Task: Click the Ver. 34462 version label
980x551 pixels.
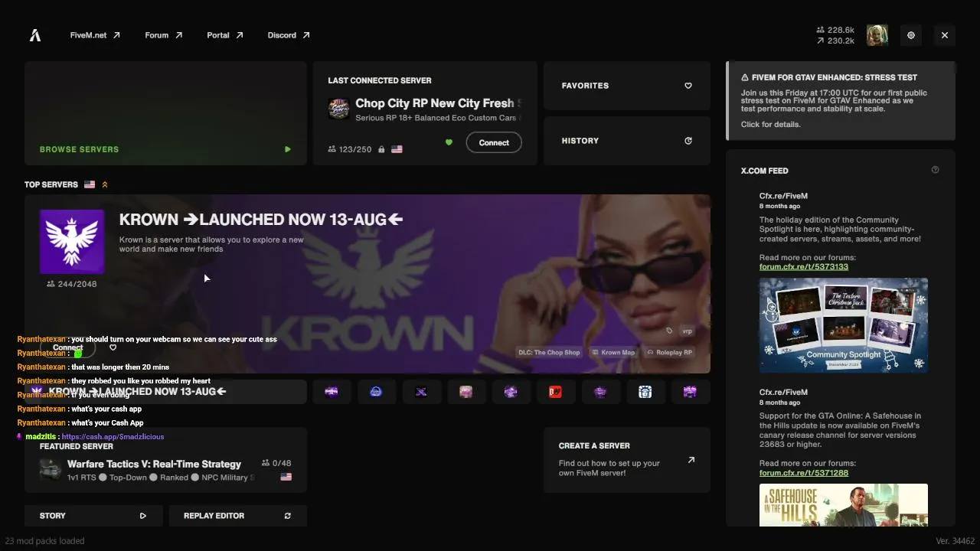Action: (955, 541)
